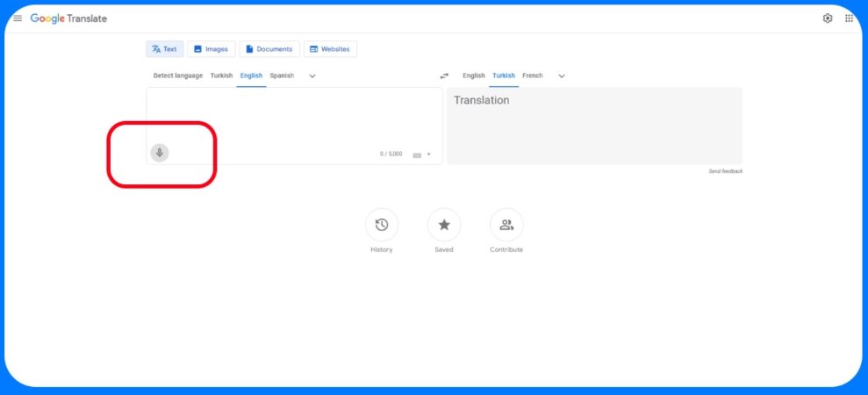Viewport: 868px width, 395px height.
Task: Open the Contribute page
Action: click(506, 225)
